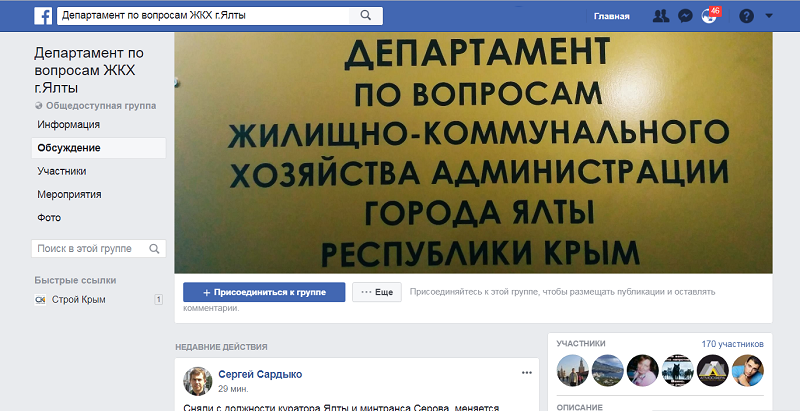The height and width of the screenshot is (411, 800).
Task: Open the Строй Крым shortcut icon
Action: (x=40, y=300)
